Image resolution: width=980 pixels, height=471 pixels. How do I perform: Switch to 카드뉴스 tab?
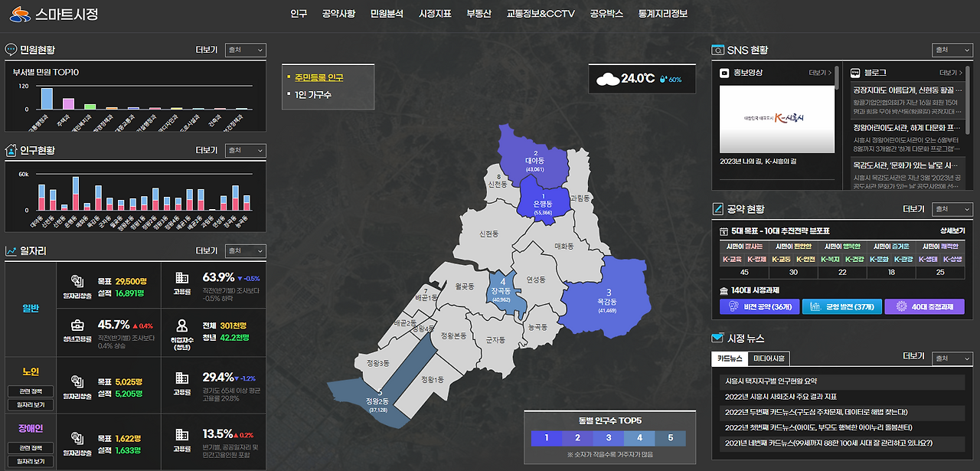[729, 358]
